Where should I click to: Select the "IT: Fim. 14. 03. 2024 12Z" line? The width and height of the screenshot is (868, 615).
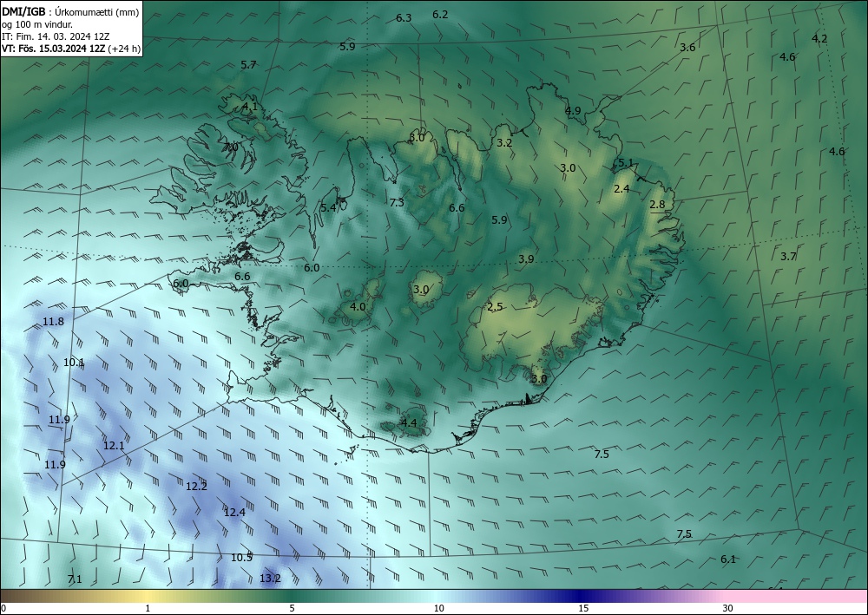pos(56,36)
